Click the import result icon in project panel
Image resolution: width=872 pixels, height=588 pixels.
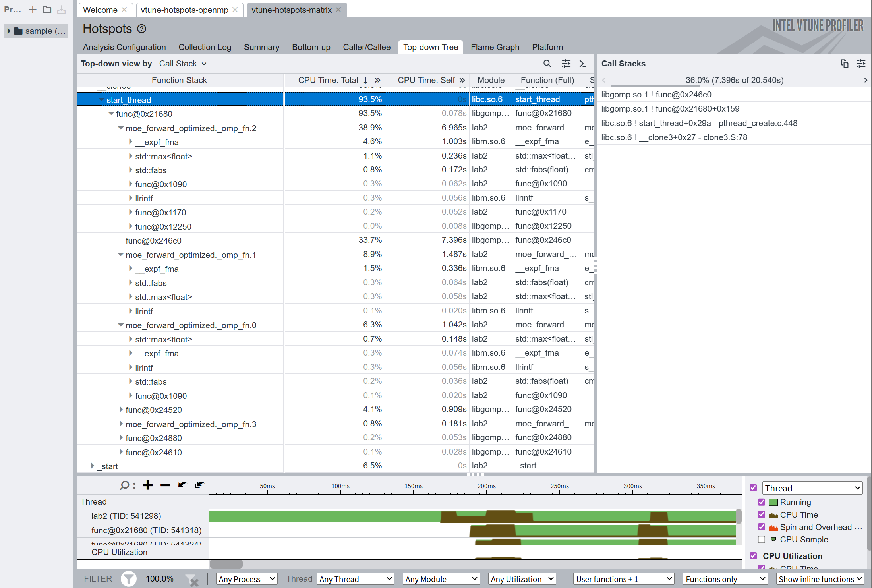(61, 10)
